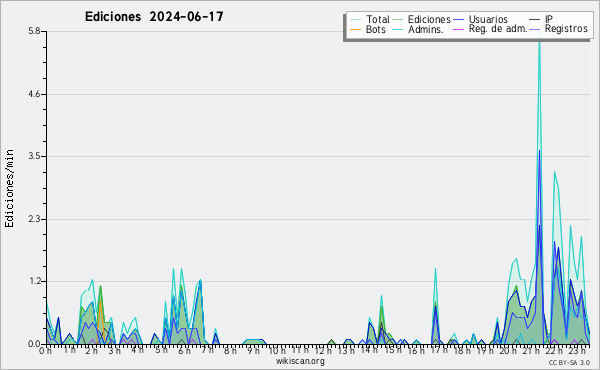Click the '2 h' x-axis label
The height and width of the screenshot is (370, 600).
pos(91,351)
